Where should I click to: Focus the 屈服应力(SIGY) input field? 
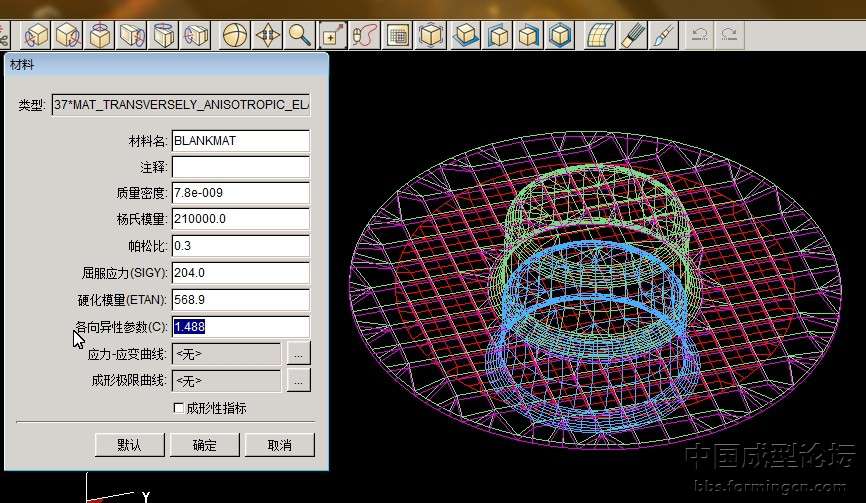coord(240,272)
